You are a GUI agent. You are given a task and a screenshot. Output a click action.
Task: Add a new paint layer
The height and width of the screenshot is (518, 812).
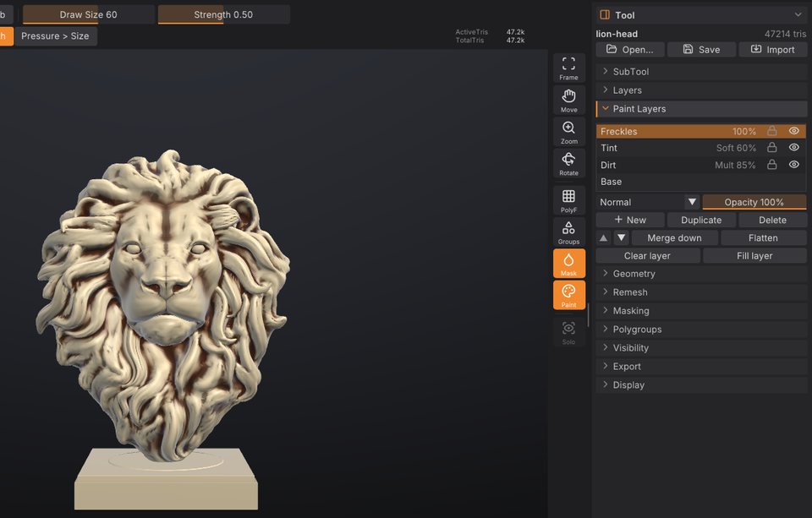click(x=630, y=220)
